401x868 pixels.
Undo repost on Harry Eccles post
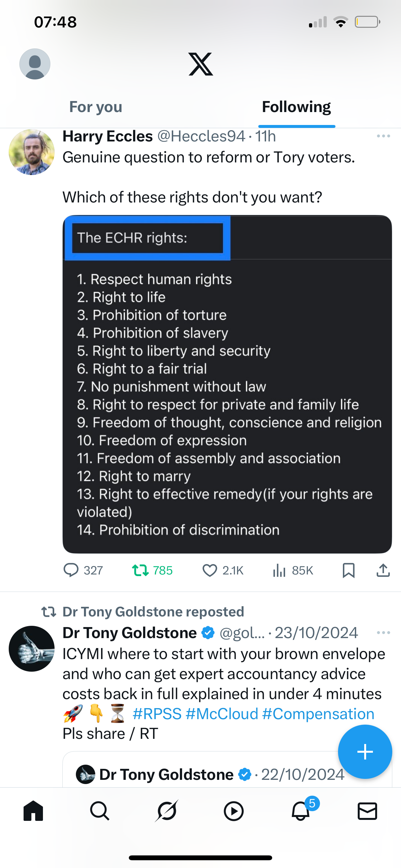(140, 571)
